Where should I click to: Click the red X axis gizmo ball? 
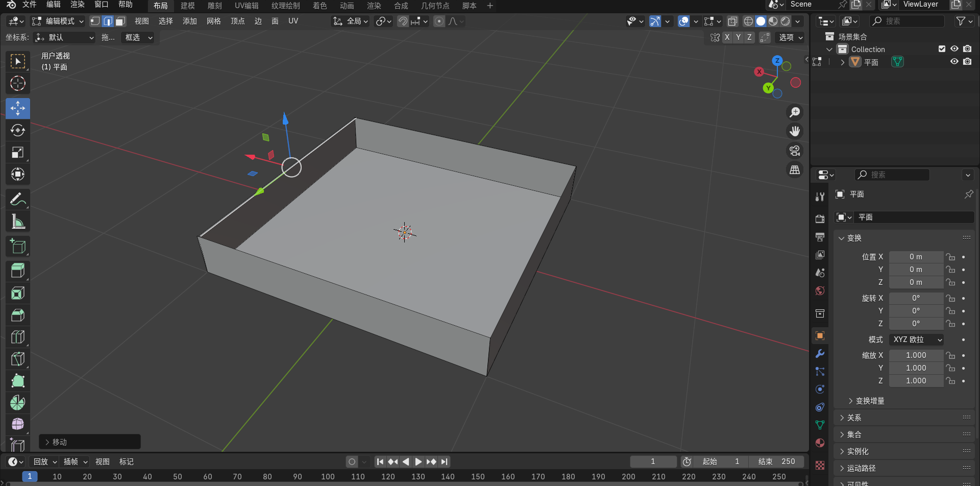(759, 72)
